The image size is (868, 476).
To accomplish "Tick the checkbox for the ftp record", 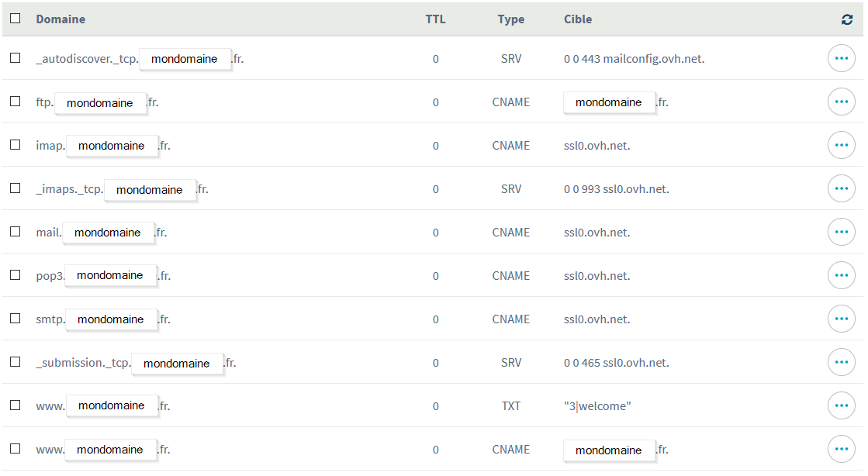I will click(x=16, y=102).
